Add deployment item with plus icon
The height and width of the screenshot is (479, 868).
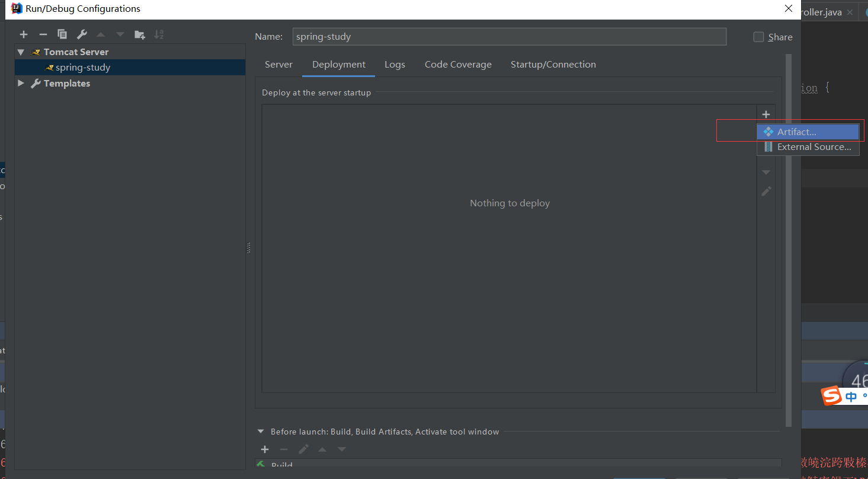[x=766, y=114]
